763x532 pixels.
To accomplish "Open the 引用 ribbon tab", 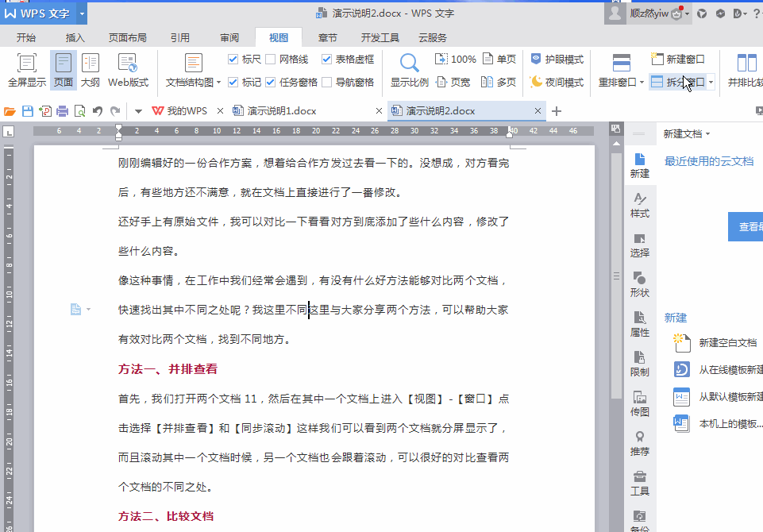I will (180, 37).
